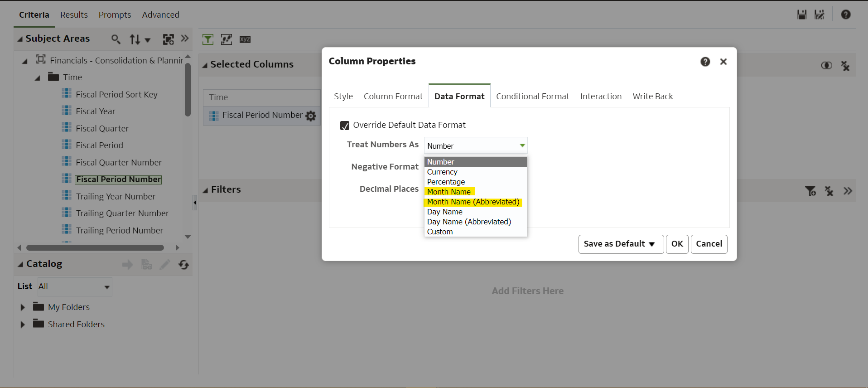Click the Subject Areas search icon
The image size is (868, 388).
[116, 39]
